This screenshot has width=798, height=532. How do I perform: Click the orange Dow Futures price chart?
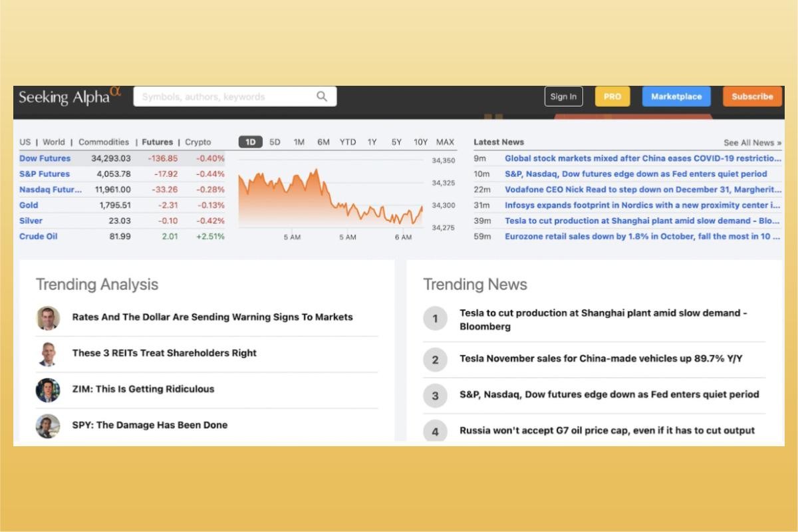(x=331, y=197)
